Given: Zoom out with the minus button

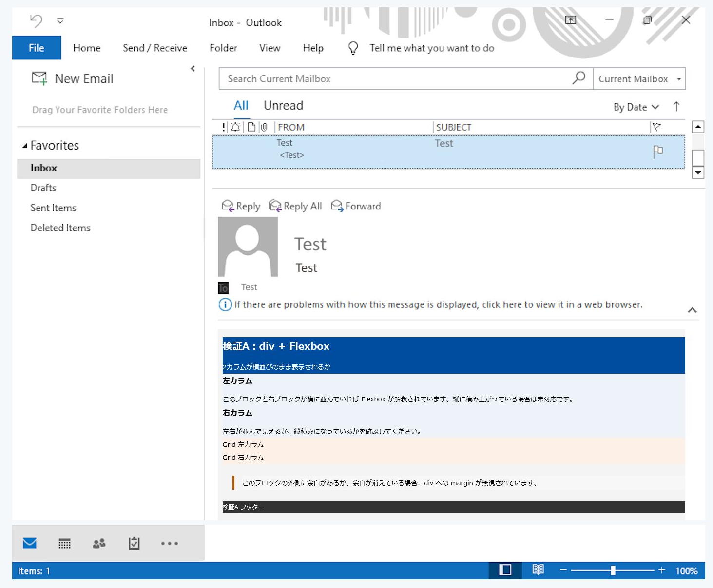Looking at the screenshot, I should point(563,570).
